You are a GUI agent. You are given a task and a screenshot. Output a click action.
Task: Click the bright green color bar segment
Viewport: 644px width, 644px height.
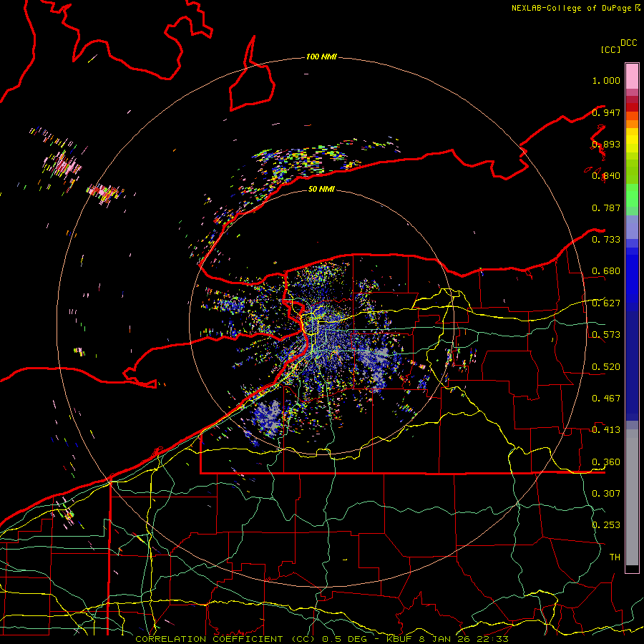coord(632,195)
